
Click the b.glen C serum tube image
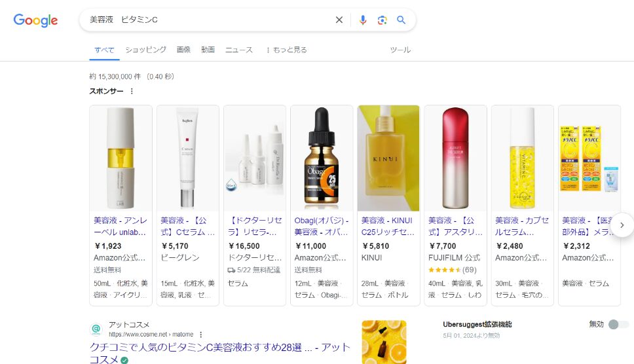[x=187, y=158]
